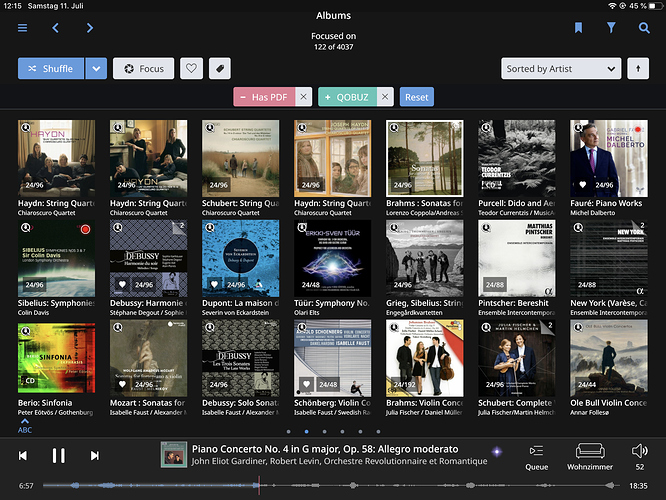Viewport: 666px width, 500px height.
Task: Skip to the previous track
Action: [23, 455]
